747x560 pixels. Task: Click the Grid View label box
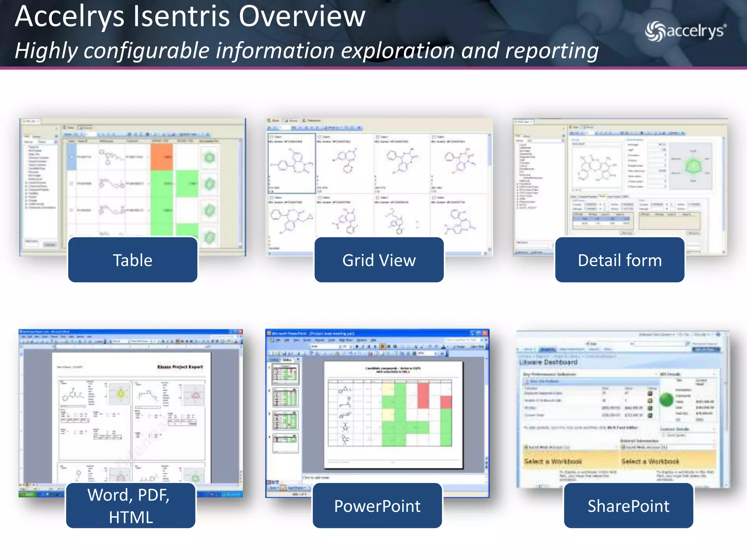point(379,260)
